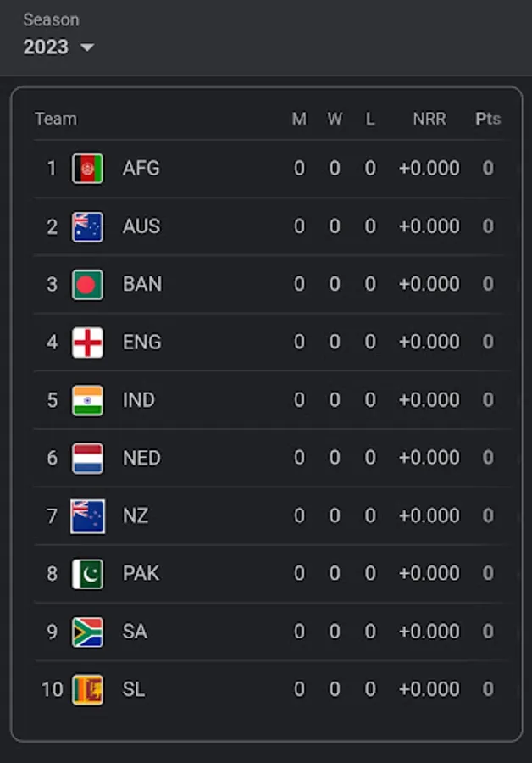Click the Netherlands flag icon
532x763 pixels.
coord(87,458)
